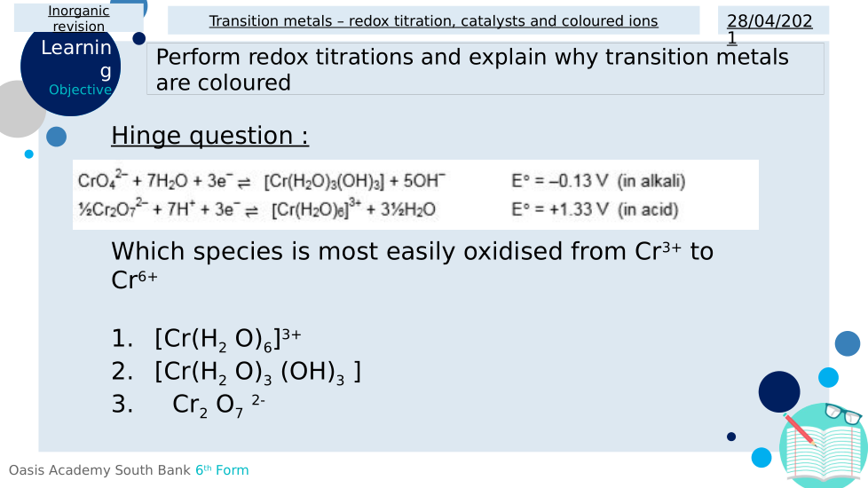Screen dimensions: 868x488
Task: Click the Perform redox titrations objective text box
Action: [x=485, y=69]
